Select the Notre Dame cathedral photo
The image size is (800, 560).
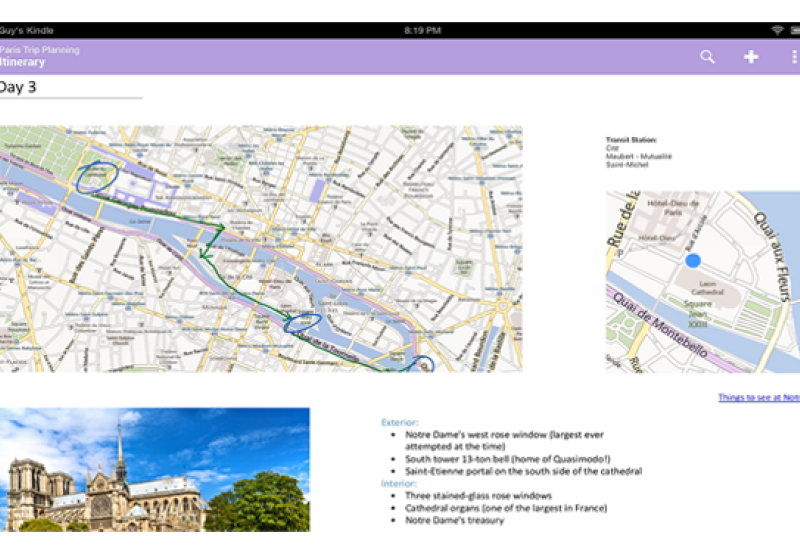click(x=154, y=469)
